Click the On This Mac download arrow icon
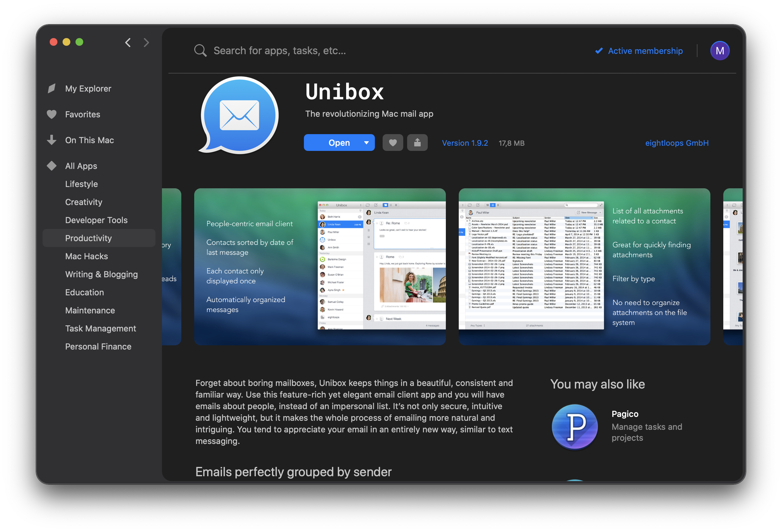This screenshot has width=782, height=532. coord(52,140)
